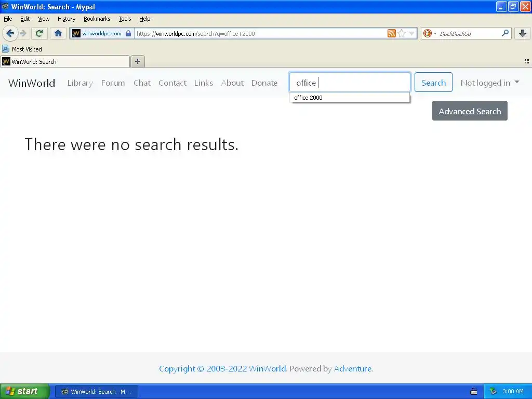Open the Help menu

tap(144, 19)
